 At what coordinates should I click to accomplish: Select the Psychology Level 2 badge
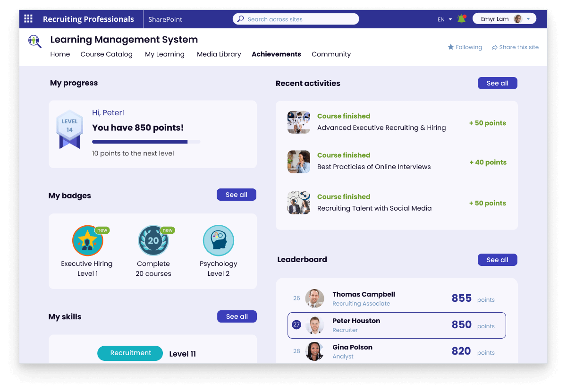pos(218,241)
